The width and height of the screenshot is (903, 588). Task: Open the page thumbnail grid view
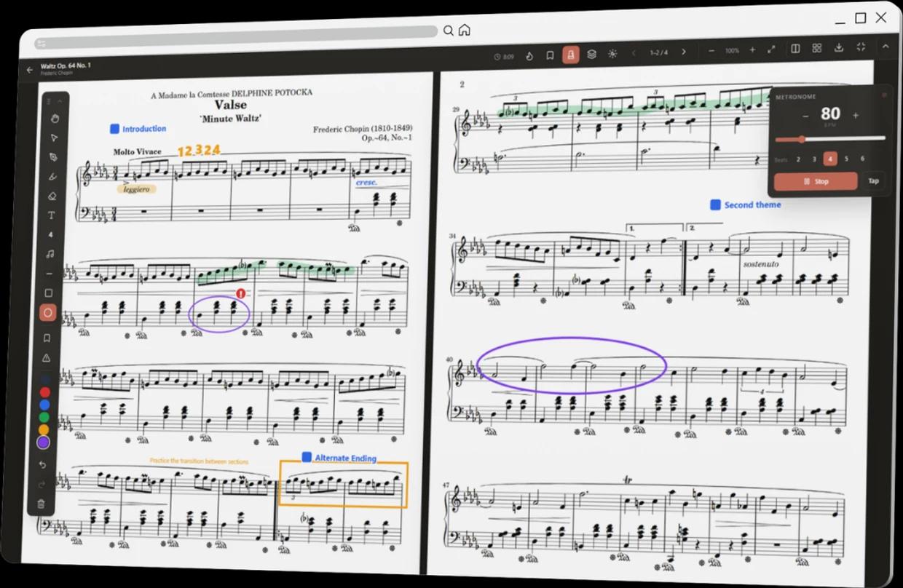tap(816, 48)
